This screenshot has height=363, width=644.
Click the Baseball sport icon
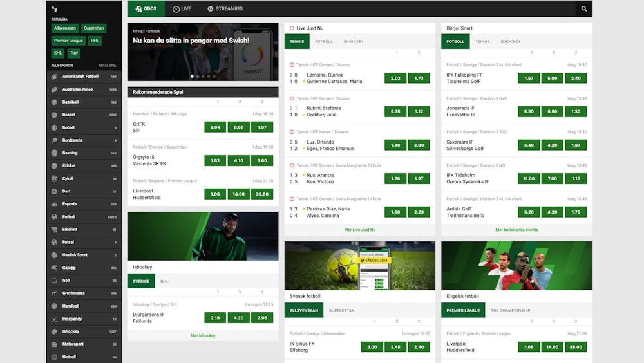click(54, 102)
